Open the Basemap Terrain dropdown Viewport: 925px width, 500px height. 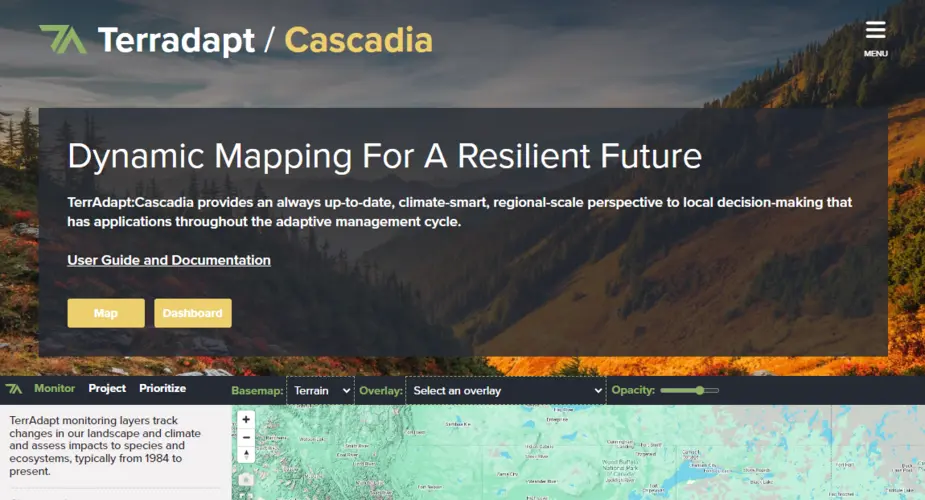click(x=320, y=390)
